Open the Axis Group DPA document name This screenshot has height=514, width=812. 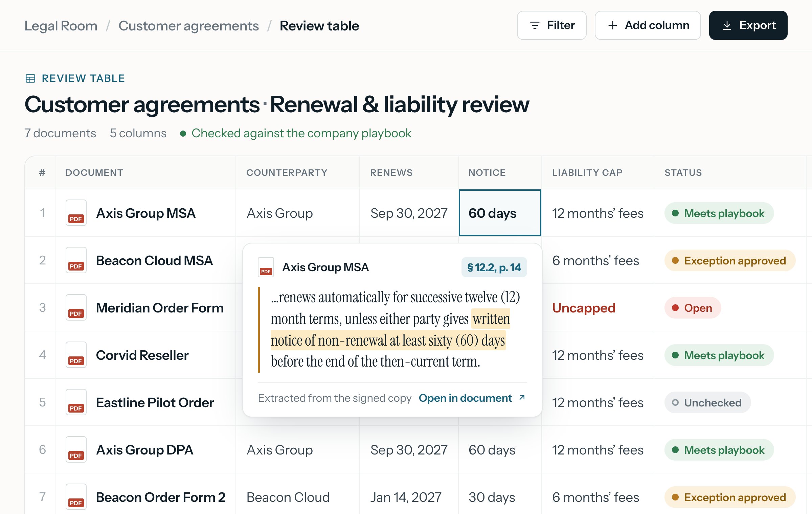pyautogui.click(x=144, y=450)
